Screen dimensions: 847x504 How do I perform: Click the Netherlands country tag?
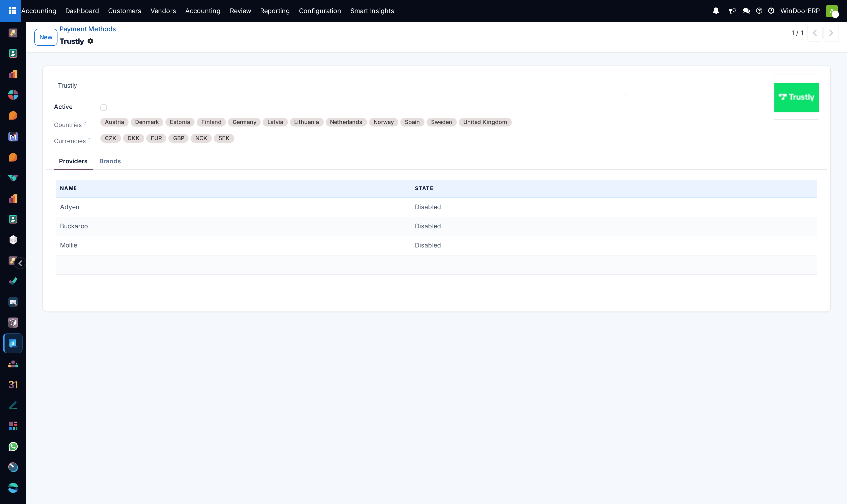point(346,122)
